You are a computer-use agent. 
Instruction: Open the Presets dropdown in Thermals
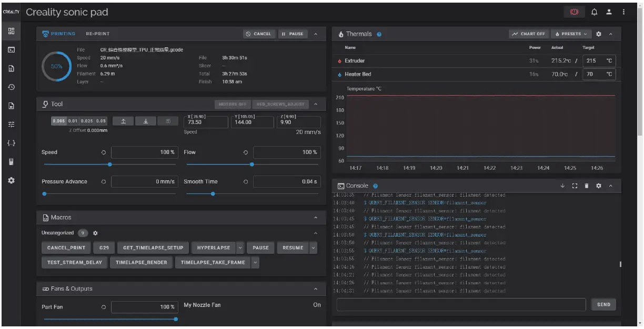[571, 34]
